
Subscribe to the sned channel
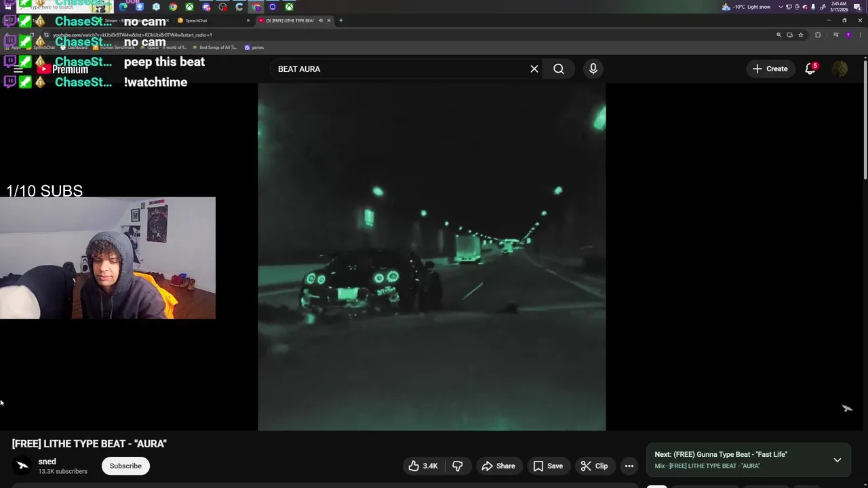125,466
